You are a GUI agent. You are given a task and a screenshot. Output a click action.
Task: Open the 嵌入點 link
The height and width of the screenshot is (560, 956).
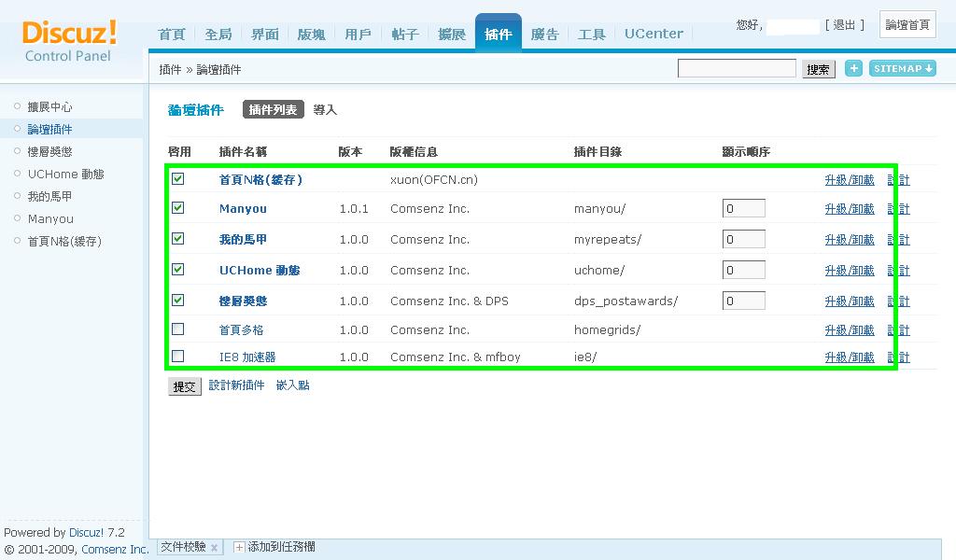click(x=292, y=385)
